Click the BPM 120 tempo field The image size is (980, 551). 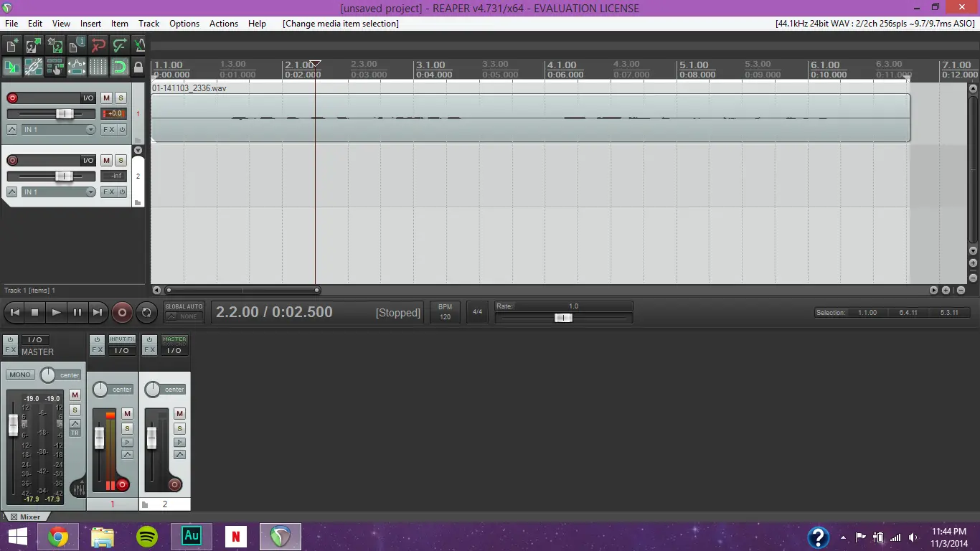point(446,312)
